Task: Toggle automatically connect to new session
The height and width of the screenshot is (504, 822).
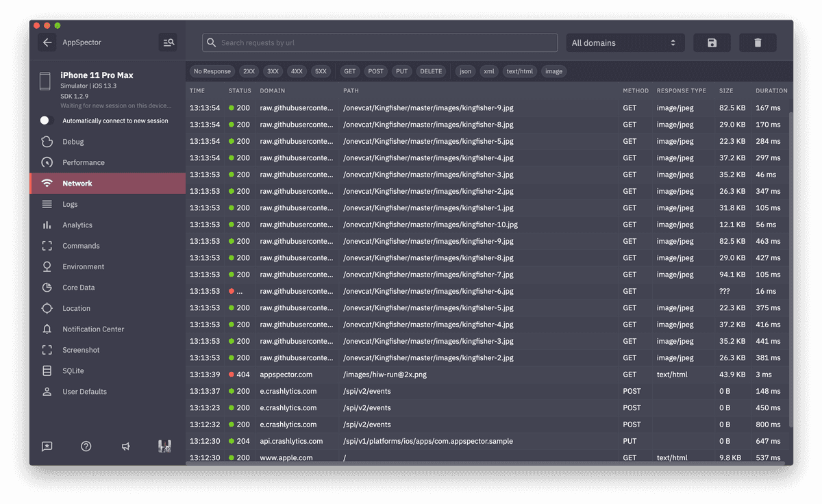Action: click(46, 121)
